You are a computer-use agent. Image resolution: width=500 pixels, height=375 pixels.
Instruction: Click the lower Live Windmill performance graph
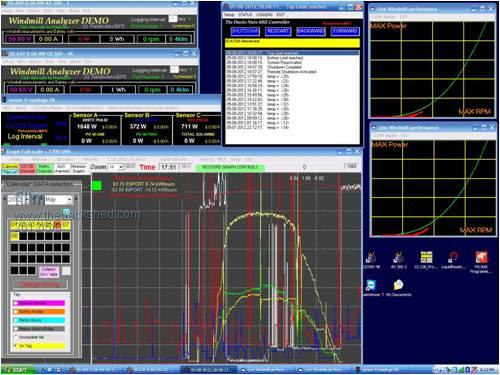(x=433, y=188)
